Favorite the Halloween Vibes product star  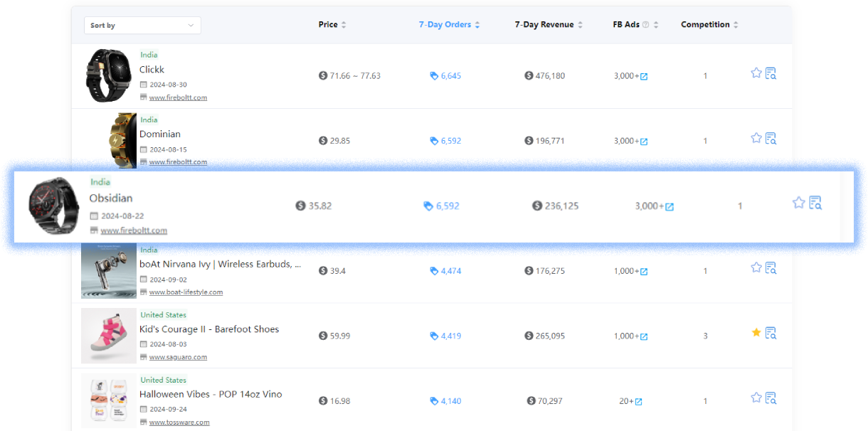756,398
